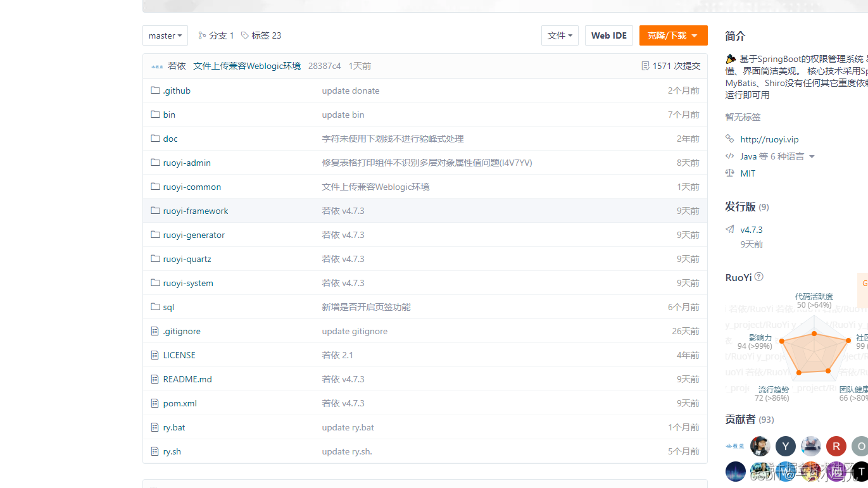
Task: Open the ruoyi-framework folder name
Action: pyautogui.click(x=196, y=211)
